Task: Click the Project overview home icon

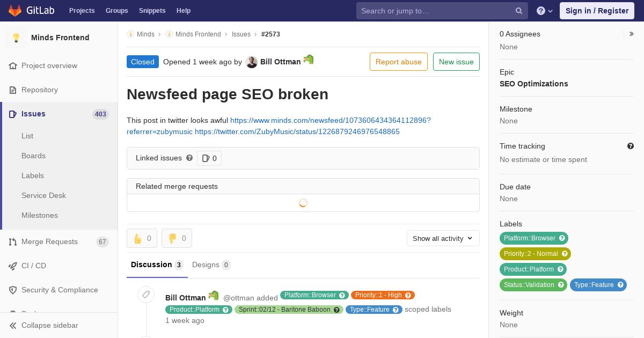Action: pos(13,65)
